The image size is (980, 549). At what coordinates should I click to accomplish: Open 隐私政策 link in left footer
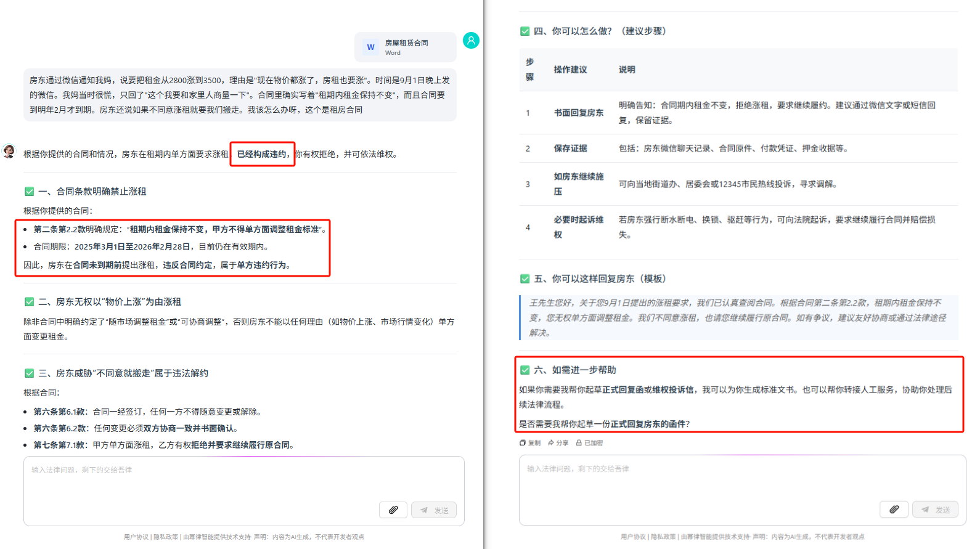(166, 537)
